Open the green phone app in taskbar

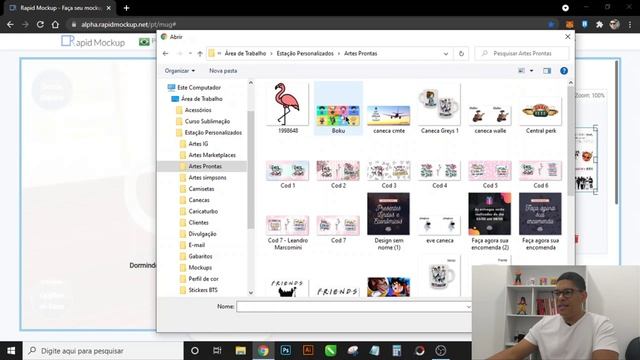point(331,351)
